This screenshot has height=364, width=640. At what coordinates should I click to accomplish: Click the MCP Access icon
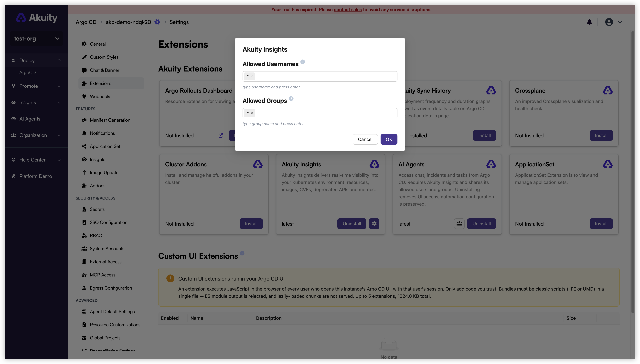tap(84, 275)
